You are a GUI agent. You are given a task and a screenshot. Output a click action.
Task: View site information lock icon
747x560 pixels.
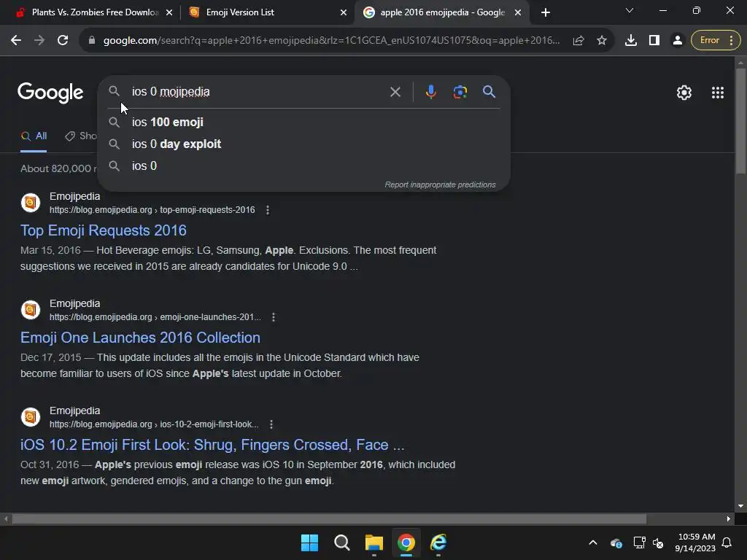click(92, 41)
